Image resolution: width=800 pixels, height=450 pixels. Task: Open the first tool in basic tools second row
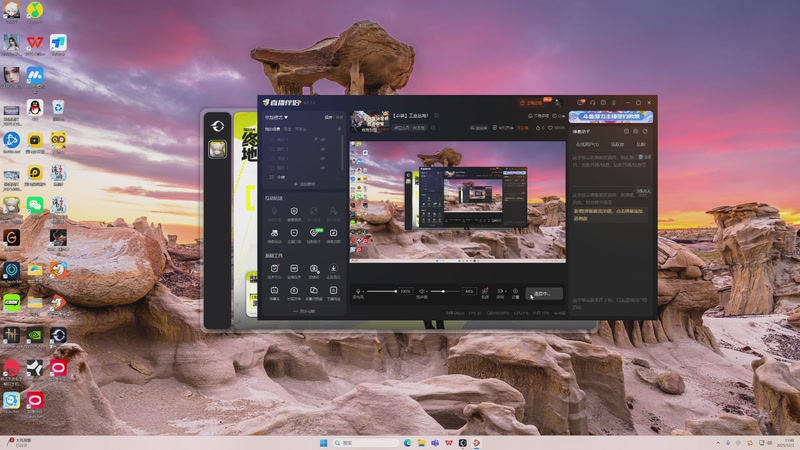pyautogui.click(x=274, y=293)
